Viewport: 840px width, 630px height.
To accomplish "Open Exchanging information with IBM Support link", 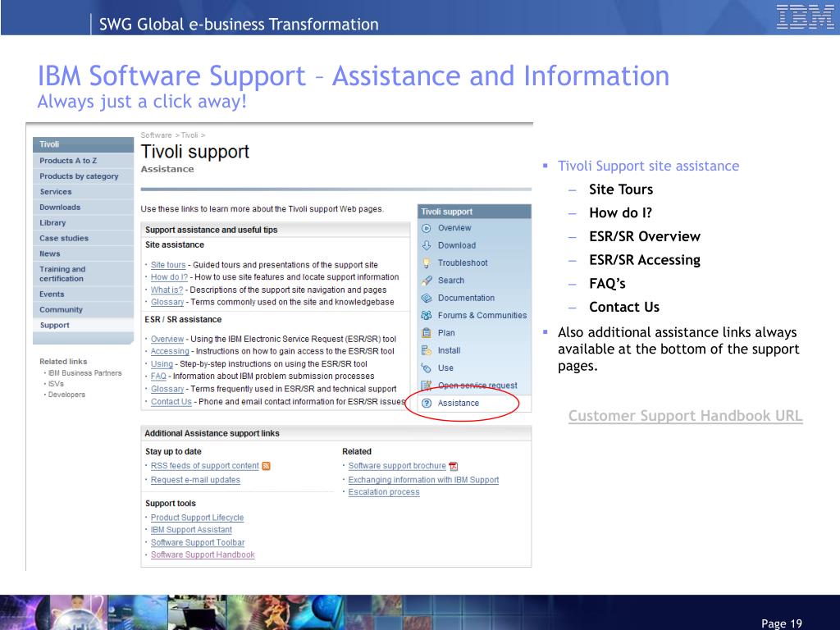I will coord(423,480).
